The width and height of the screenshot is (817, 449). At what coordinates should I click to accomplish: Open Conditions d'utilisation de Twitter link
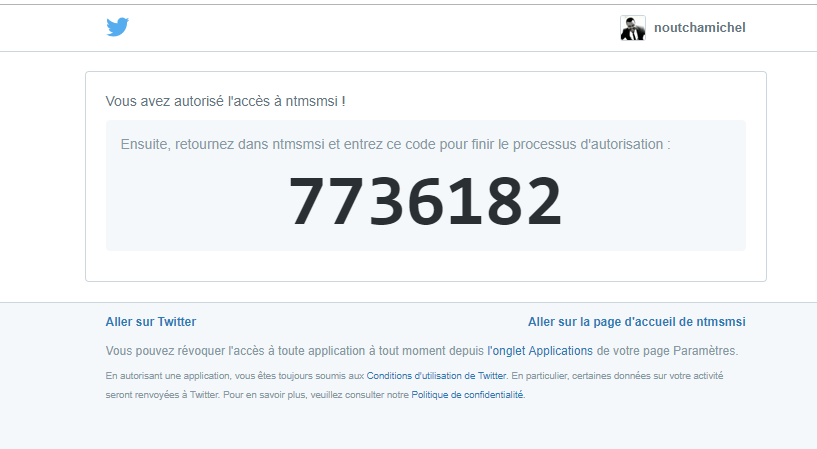coord(436,376)
